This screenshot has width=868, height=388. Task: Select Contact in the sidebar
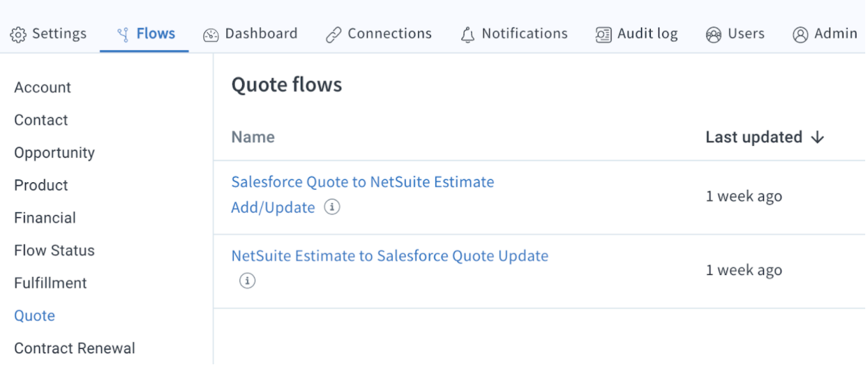[x=41, y=120]
